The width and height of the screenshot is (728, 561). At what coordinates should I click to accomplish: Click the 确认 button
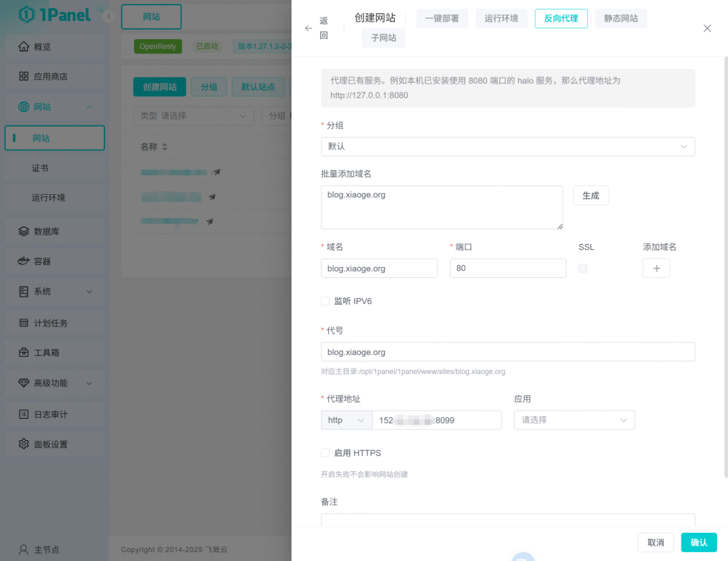698,542
